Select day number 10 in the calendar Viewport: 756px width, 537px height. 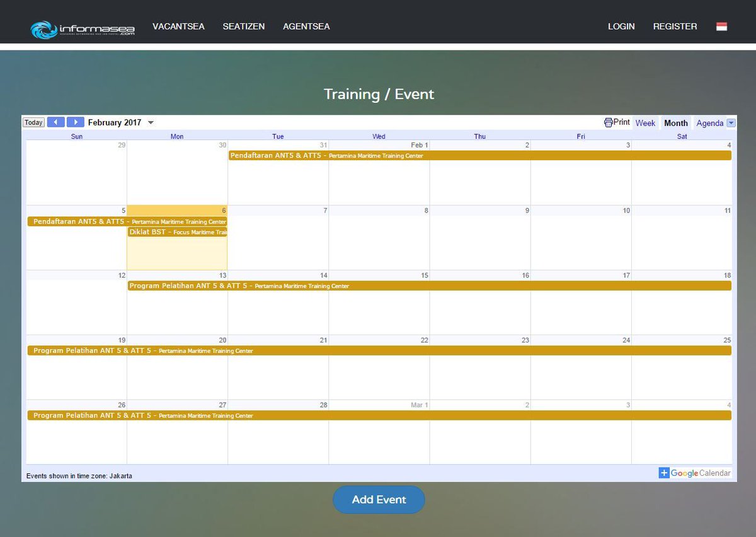tap(626, 211)
